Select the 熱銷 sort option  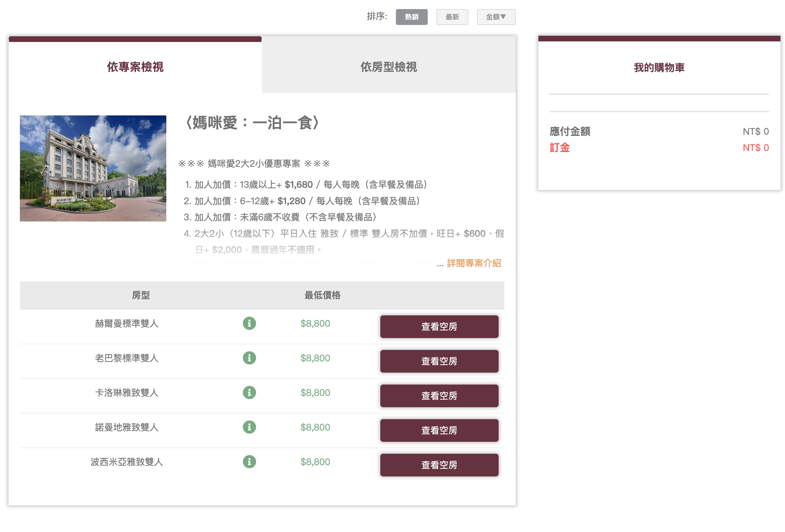(x=412, y=17)
